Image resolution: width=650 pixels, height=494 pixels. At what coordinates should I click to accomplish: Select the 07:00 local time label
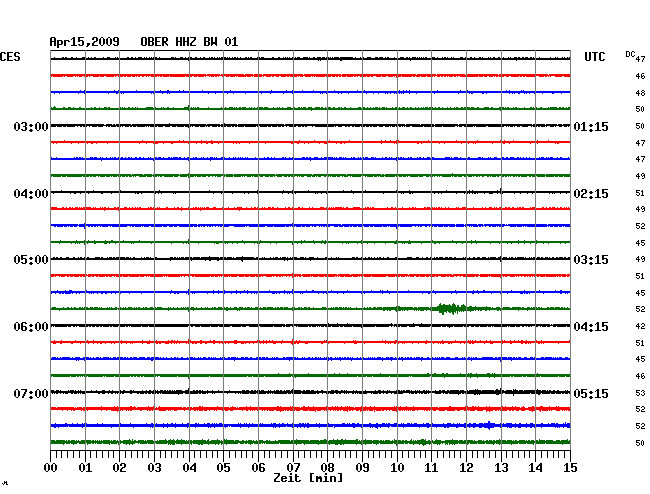(x=31, y=393)
